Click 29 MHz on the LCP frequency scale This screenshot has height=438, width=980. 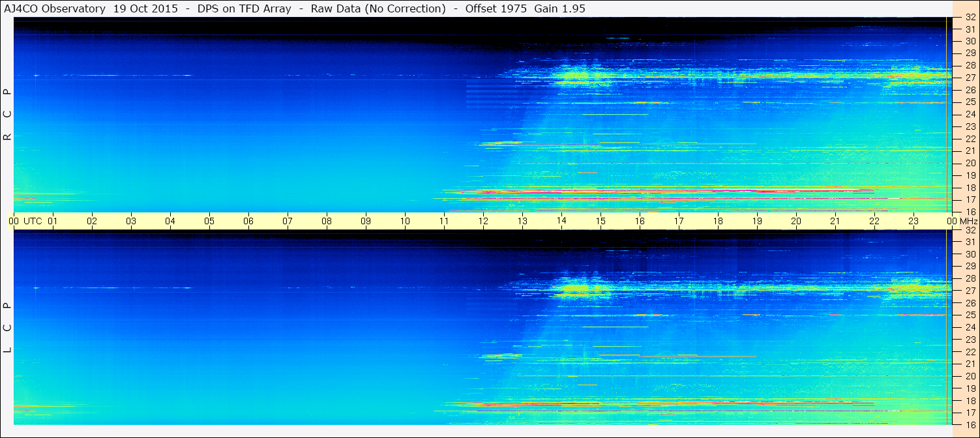pos(970,266)
